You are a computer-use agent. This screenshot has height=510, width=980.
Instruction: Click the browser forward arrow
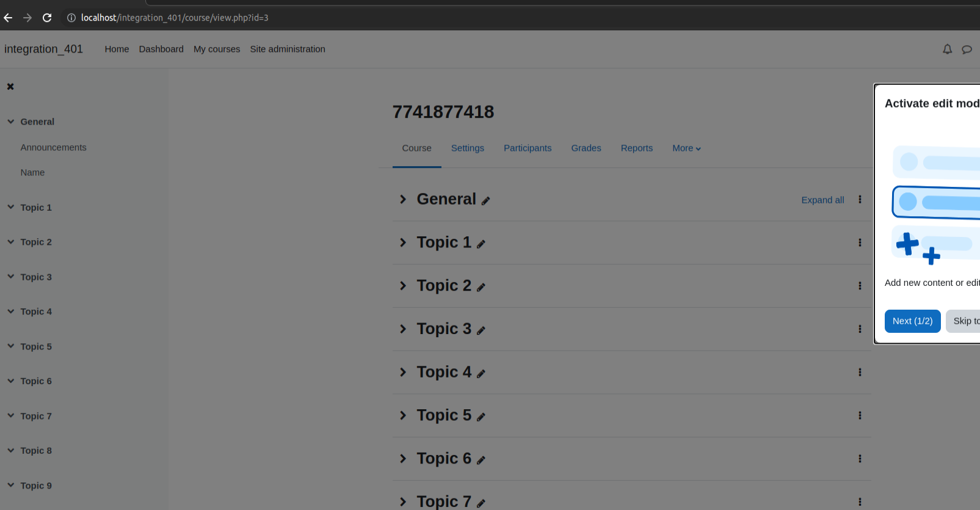[27, 18]
